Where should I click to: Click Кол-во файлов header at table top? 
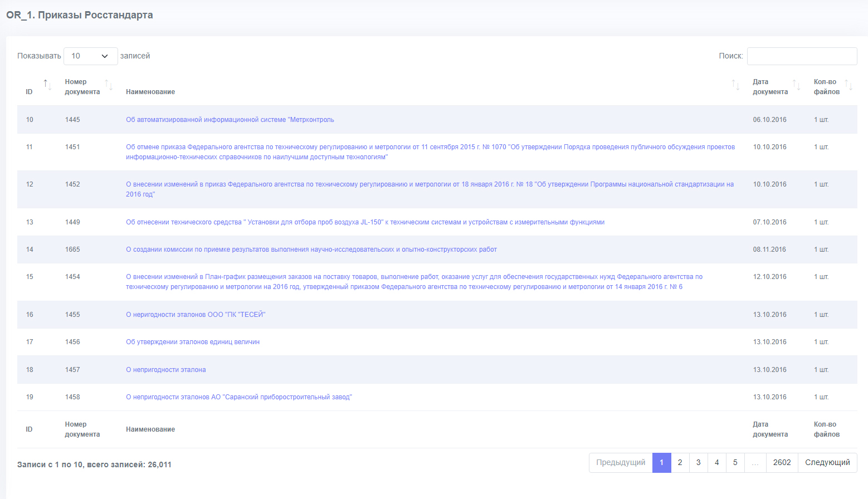point(827,87)
